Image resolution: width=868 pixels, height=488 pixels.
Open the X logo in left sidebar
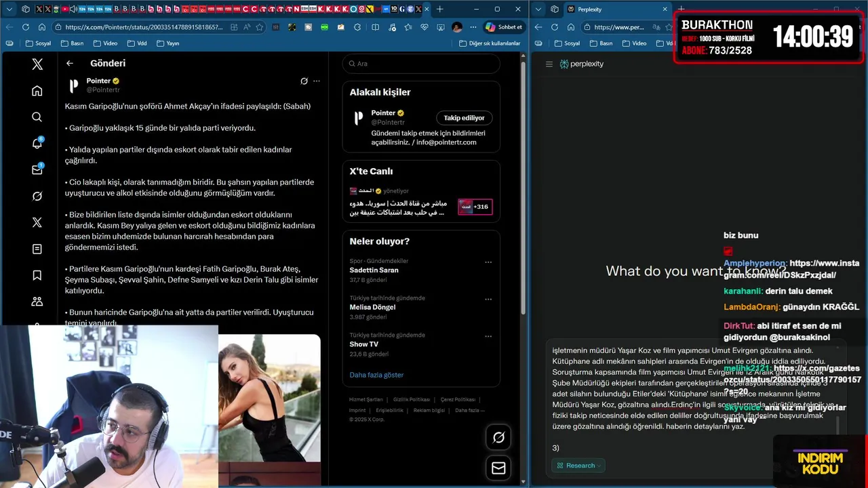[37, 64]
